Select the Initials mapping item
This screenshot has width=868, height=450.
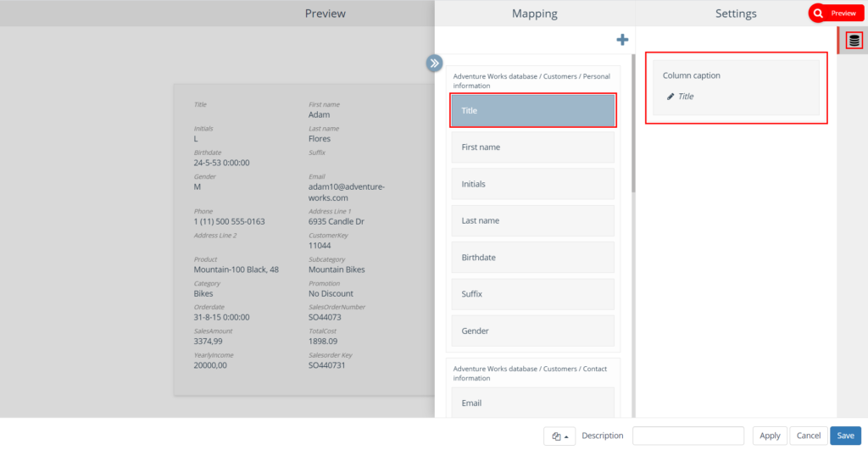tap(532, 184)
